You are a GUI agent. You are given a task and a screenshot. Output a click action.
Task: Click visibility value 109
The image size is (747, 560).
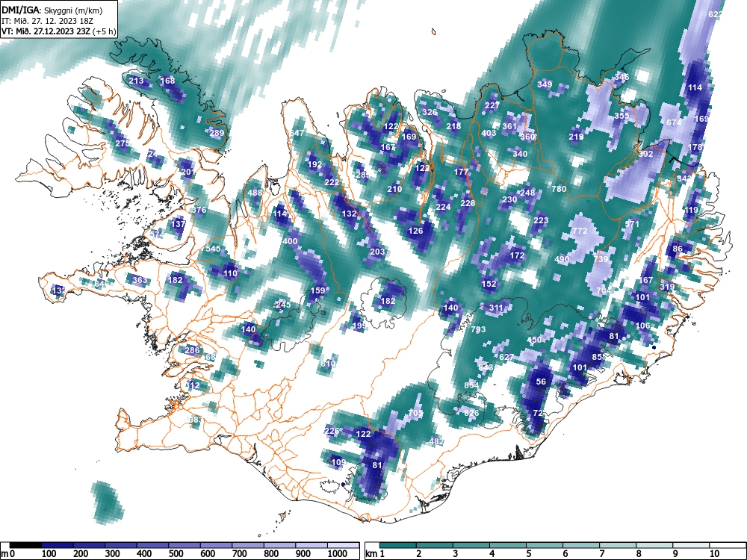(x=338, y=462)
